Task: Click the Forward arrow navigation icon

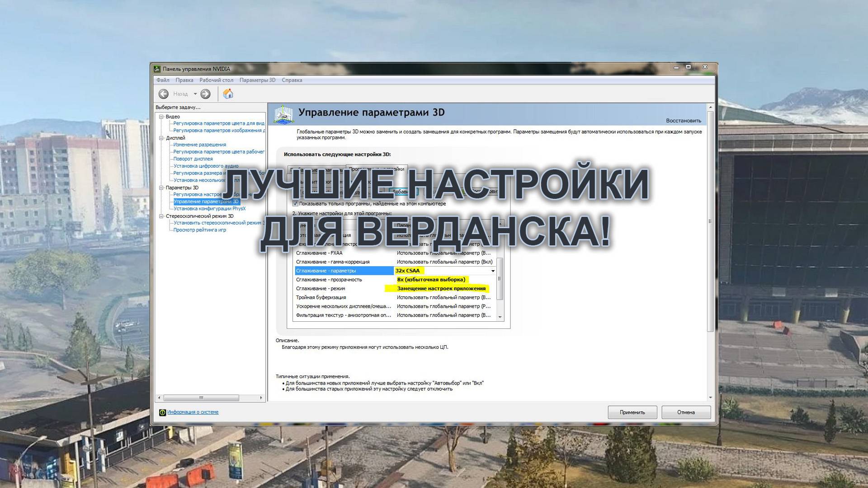Action: (x=205, y=94)
